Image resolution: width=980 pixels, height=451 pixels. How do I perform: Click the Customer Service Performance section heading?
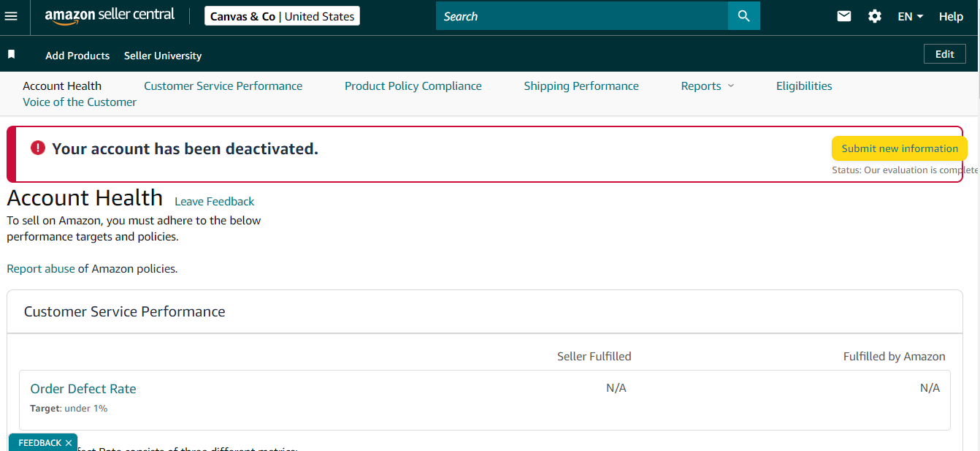click(125, 311)
